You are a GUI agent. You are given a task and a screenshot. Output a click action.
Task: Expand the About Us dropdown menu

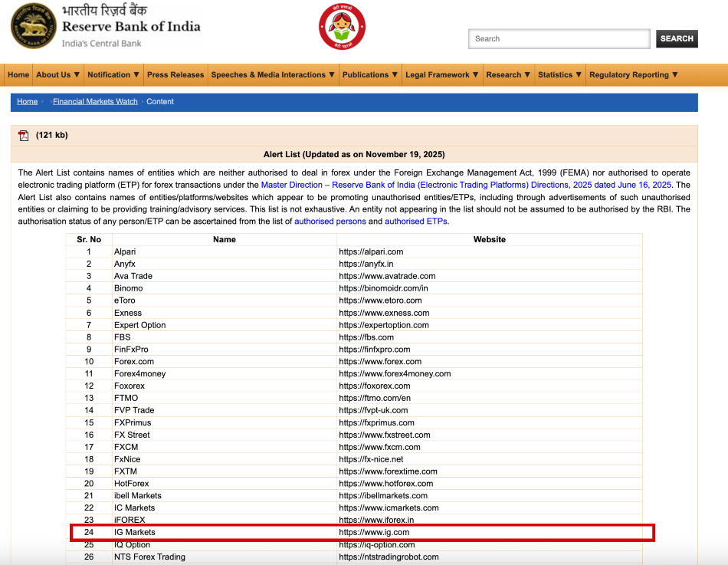point(57,75)
